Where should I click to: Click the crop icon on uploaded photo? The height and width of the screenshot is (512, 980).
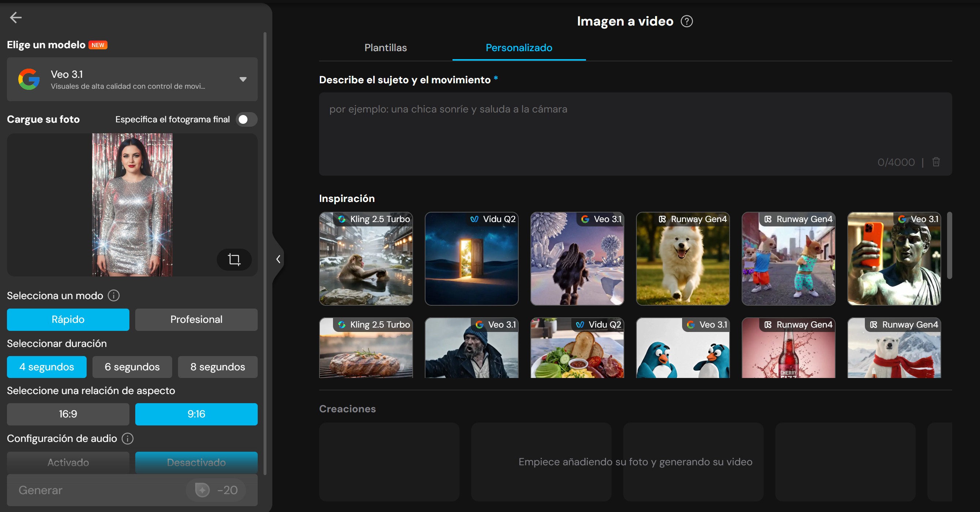[234, 260]
